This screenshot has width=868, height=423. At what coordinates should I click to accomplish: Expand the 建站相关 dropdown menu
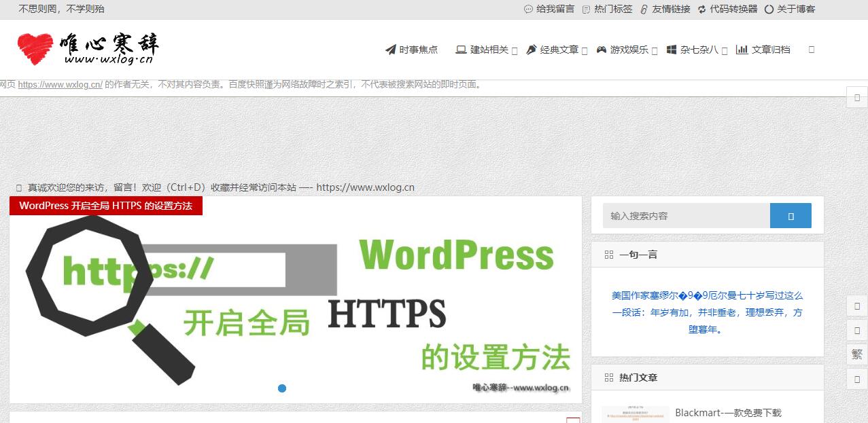click(487, 50)
